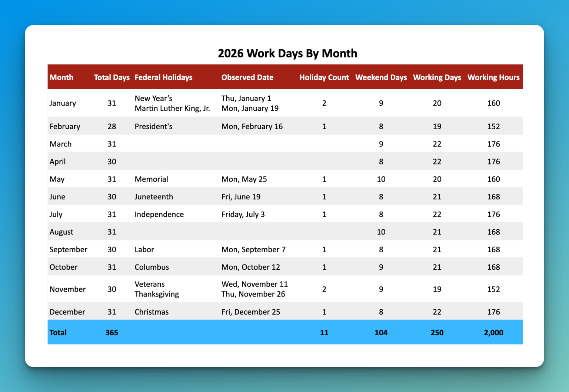Click the January row label
This screenshot has height=392, width=569.
tap(63, 103)
